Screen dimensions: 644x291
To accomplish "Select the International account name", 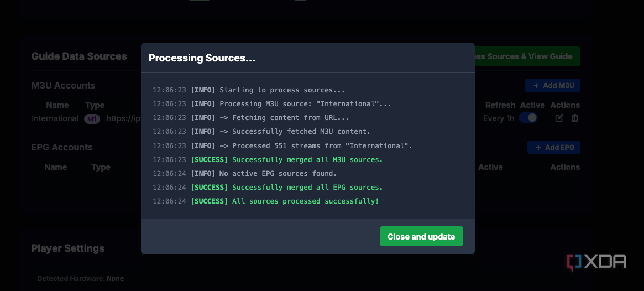I will click(x=55, y=118).
